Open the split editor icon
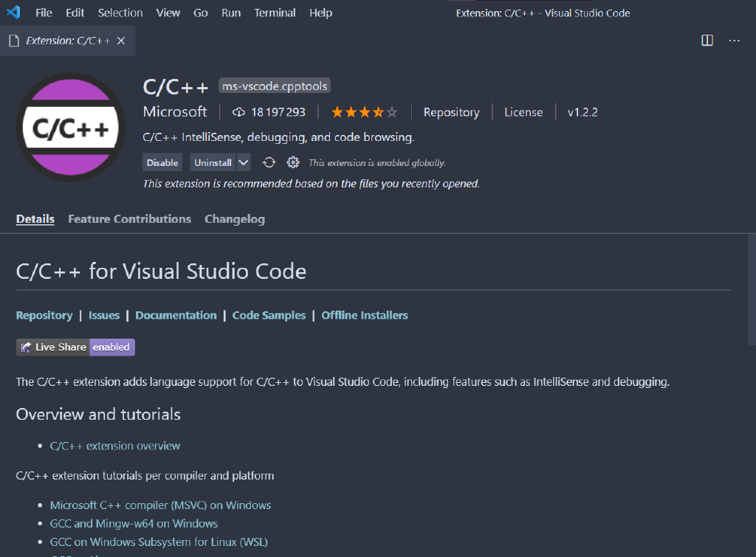 coord(707,41)
